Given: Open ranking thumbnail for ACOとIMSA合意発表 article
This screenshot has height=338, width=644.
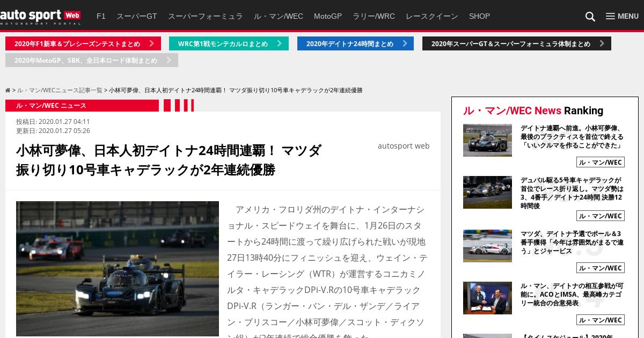Looking at the screenshot, I should [x=487, y=298].
